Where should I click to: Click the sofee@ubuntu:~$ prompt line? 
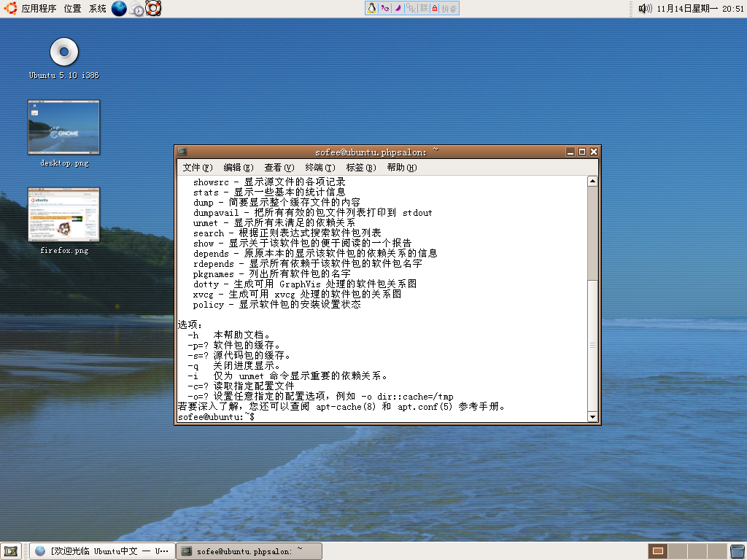[216, 417]
